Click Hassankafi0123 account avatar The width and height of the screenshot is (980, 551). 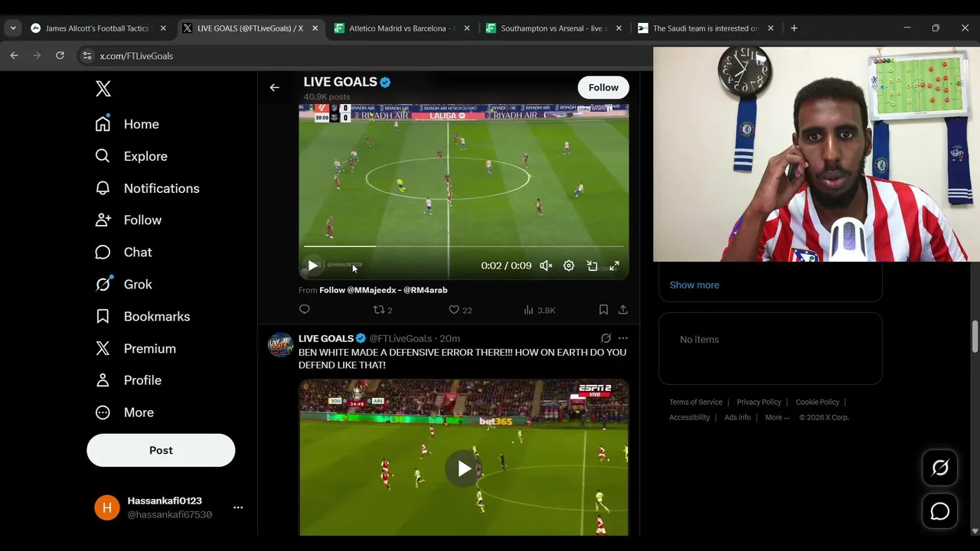(x=107, y=507)
